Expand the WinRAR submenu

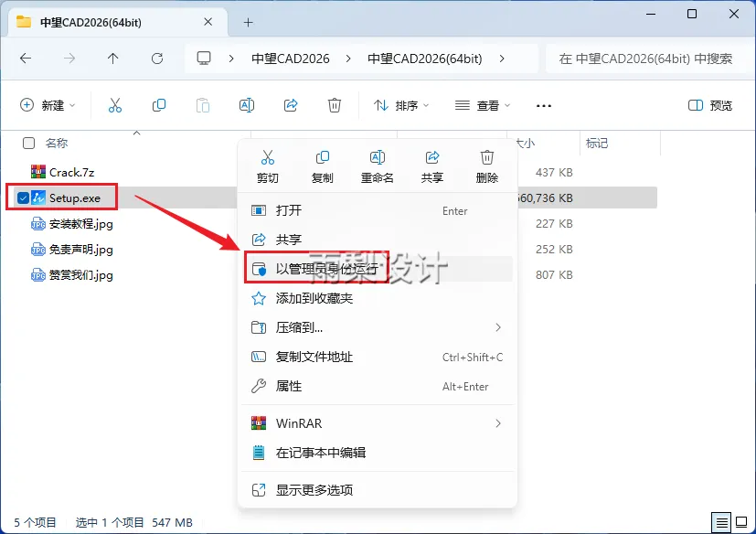point(498,423)
